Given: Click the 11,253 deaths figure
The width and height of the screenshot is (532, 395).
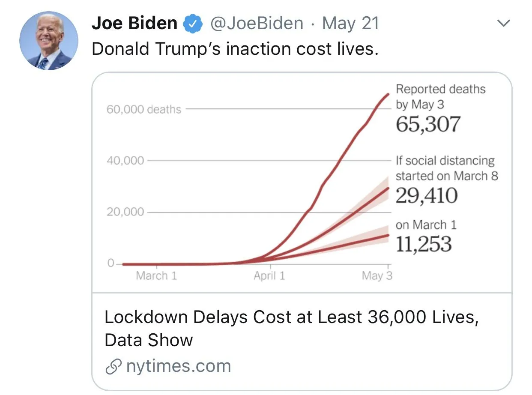Looking at the screenshot, I should pos(423,244).
